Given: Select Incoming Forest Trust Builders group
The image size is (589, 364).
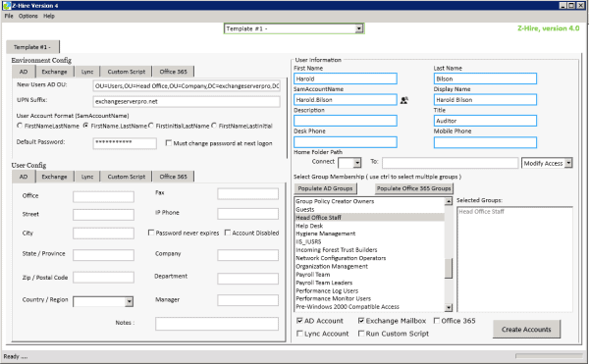Looking at the screenshot, I should pyautogui.click(x=370, y=250).
